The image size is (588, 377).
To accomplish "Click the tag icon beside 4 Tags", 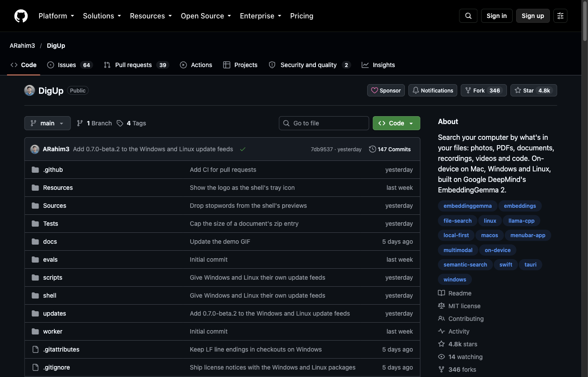I will [x=120, y=123].
